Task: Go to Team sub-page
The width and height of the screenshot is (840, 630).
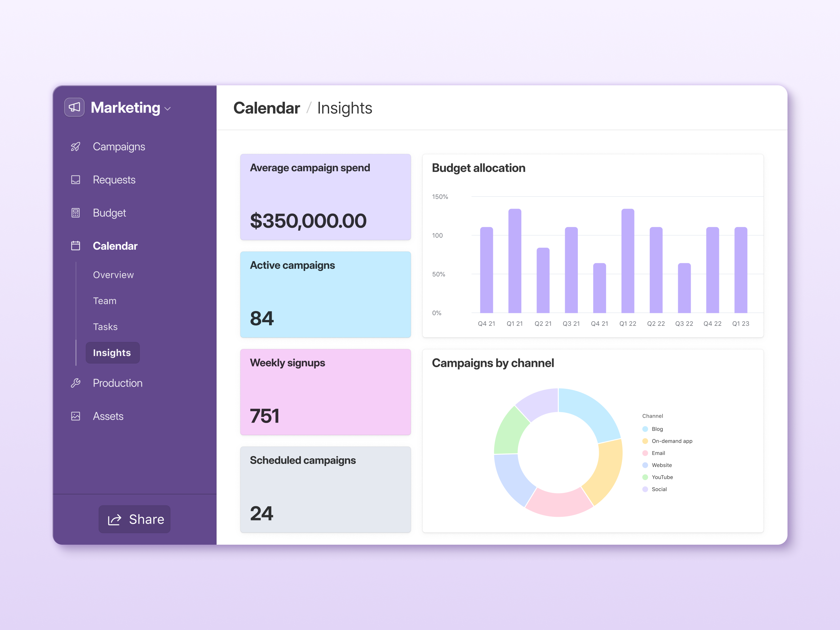Action: 104,301
